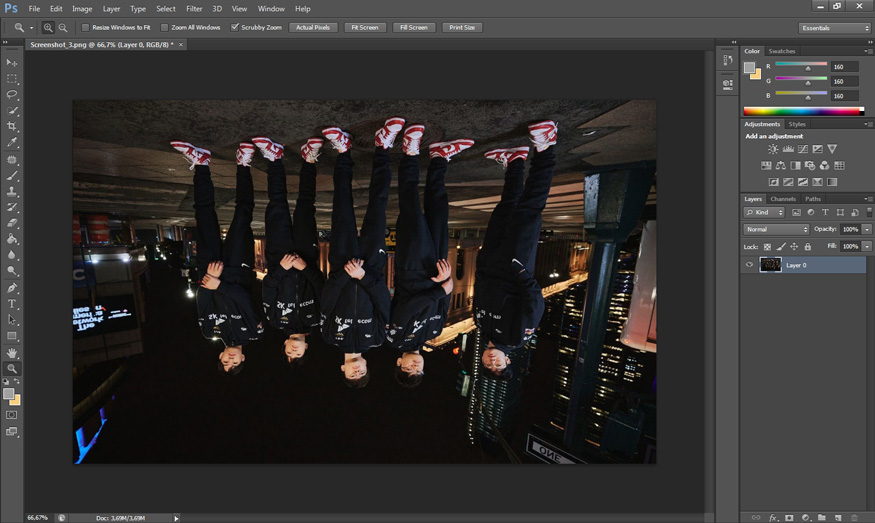875x523 pixels.
Task: Uncheck the Scrubby Zoom checkbox
Action: pyautogui.click(x=235, y=27)
